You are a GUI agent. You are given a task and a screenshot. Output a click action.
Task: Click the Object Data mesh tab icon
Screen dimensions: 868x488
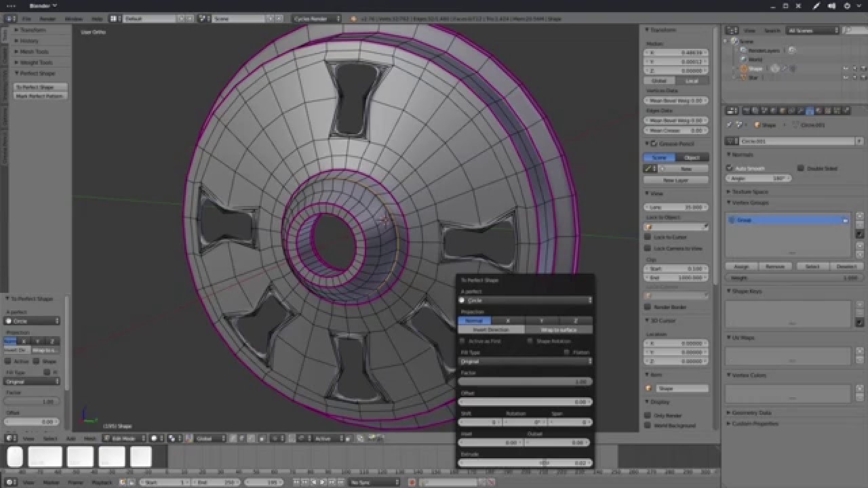(x=809, y=111)
